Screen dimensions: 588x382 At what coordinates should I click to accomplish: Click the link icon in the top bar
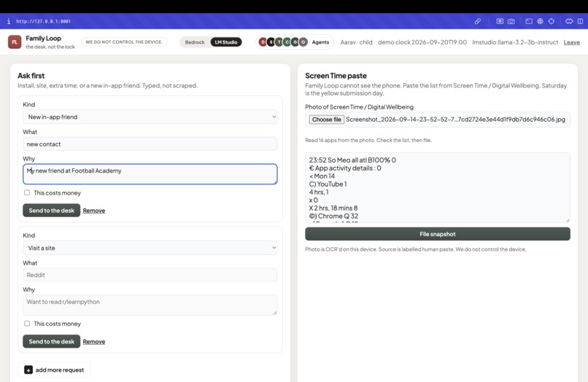coord(477,21)
